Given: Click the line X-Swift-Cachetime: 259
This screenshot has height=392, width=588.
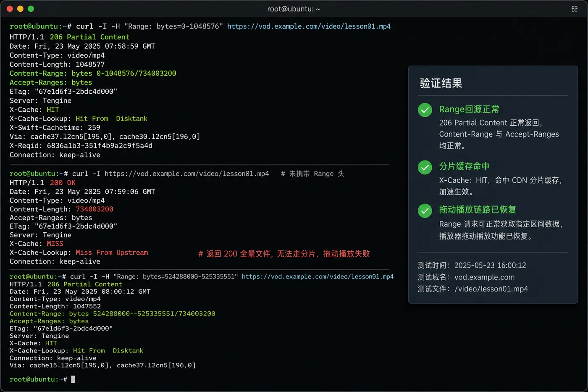Looking at the screenshot, I should 55,127.
